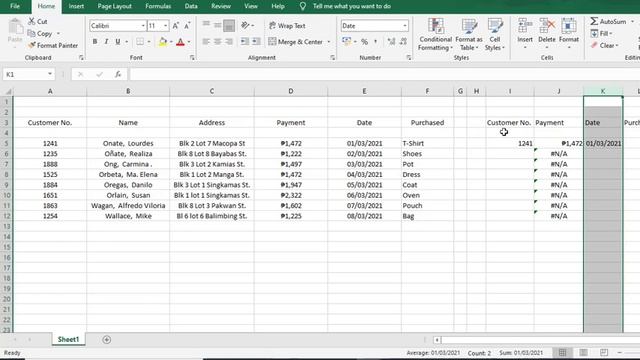Click Merge & Center

(x=296, y=42)
